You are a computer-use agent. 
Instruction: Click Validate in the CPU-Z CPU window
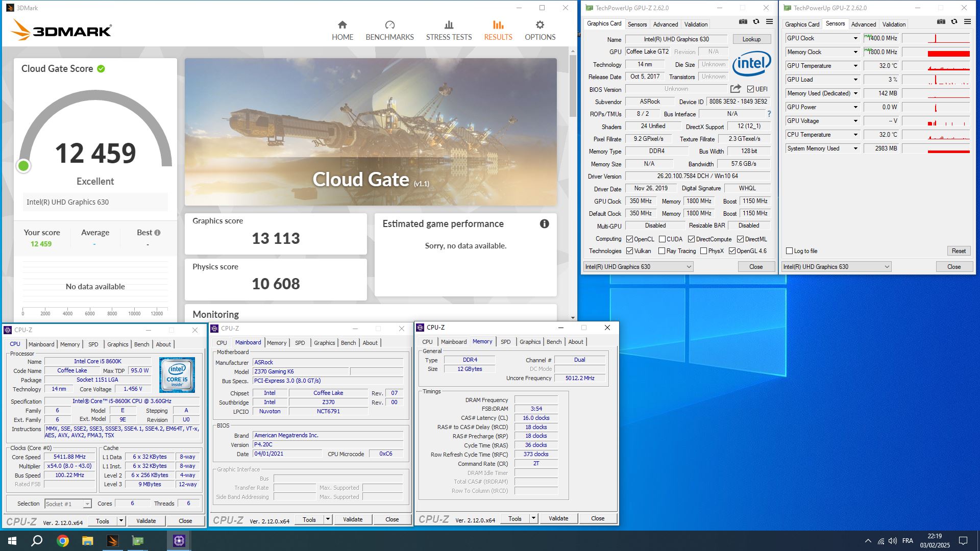[146, 521]
